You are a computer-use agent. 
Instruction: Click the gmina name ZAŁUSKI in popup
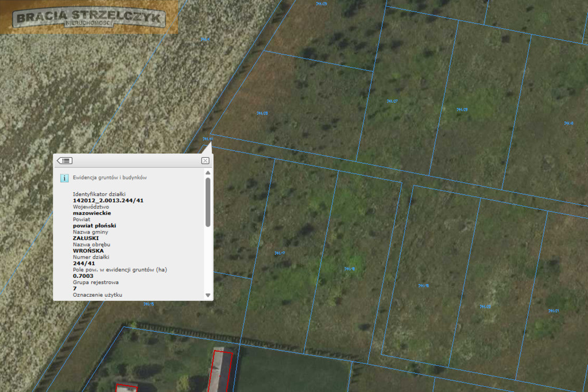[86, 238]
